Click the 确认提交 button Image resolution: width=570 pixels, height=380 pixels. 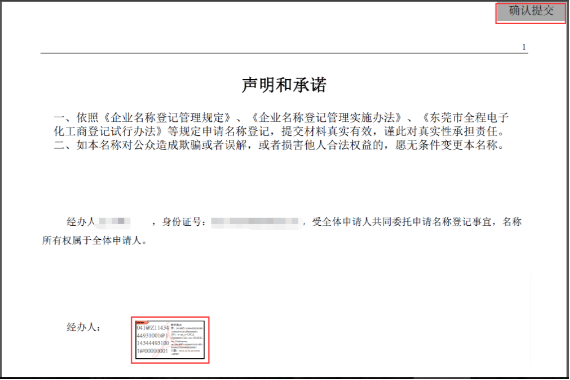coord(531,12)
